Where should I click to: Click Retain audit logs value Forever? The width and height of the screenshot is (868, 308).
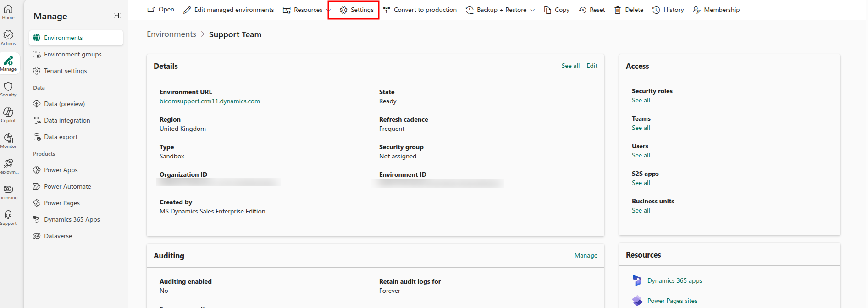390,291
